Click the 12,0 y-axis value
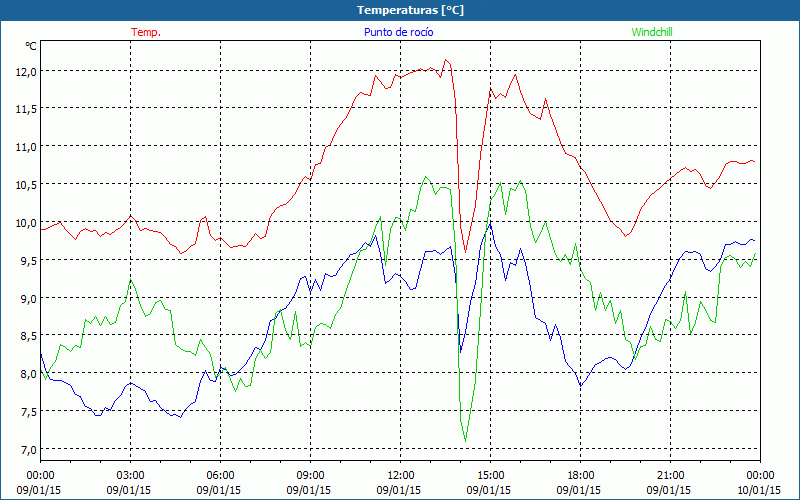 (x=26, y=72)
